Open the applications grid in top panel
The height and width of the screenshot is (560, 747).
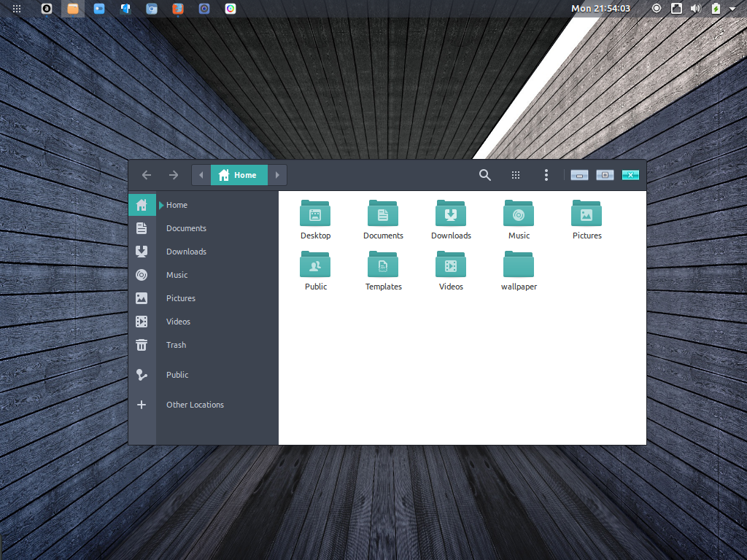click(x=17, y=9)
